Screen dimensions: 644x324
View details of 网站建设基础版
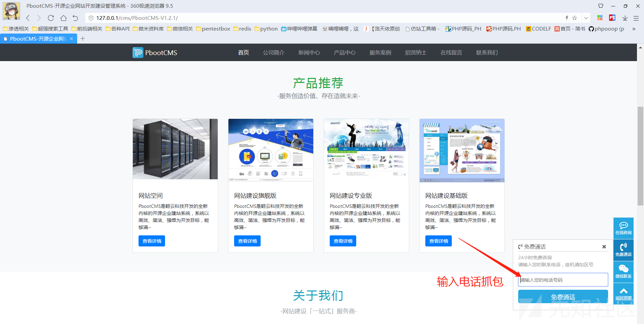(x=438, y=241)
